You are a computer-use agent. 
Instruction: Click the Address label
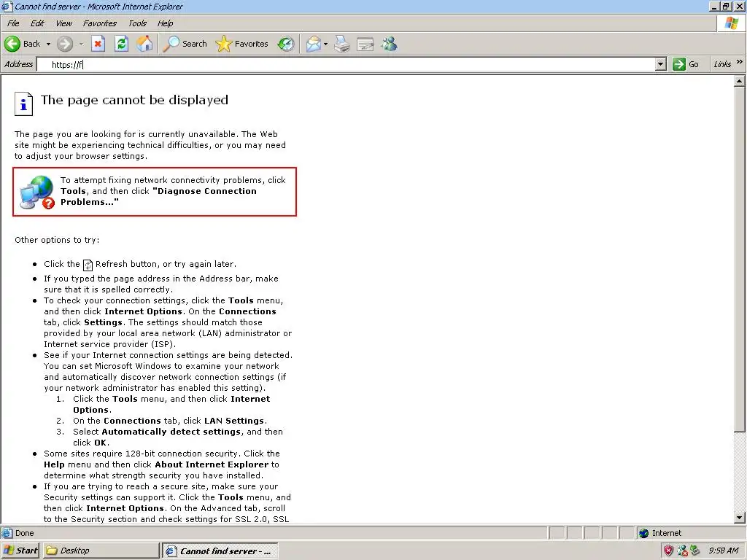coord(18,64)
